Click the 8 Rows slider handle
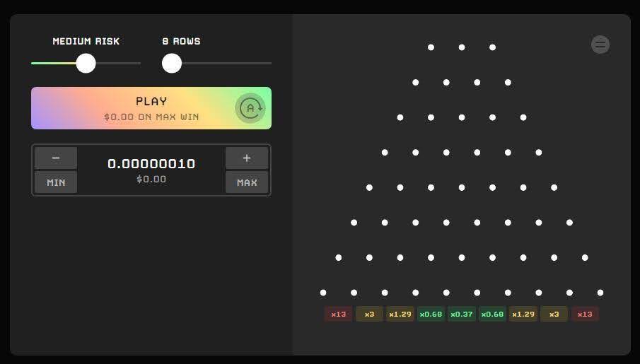Viewport: 640px width, 364px height. coord(171,63)
